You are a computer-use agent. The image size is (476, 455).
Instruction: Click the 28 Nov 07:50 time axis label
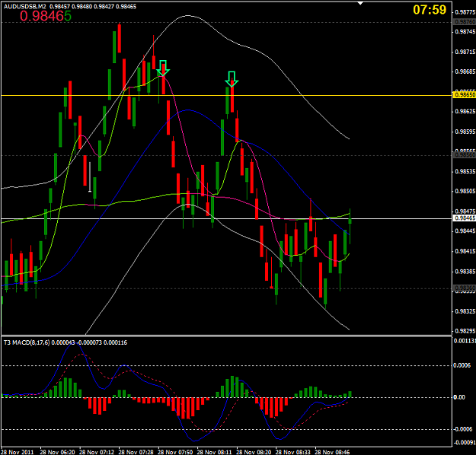pyautogui.click(x=175, y=452)
